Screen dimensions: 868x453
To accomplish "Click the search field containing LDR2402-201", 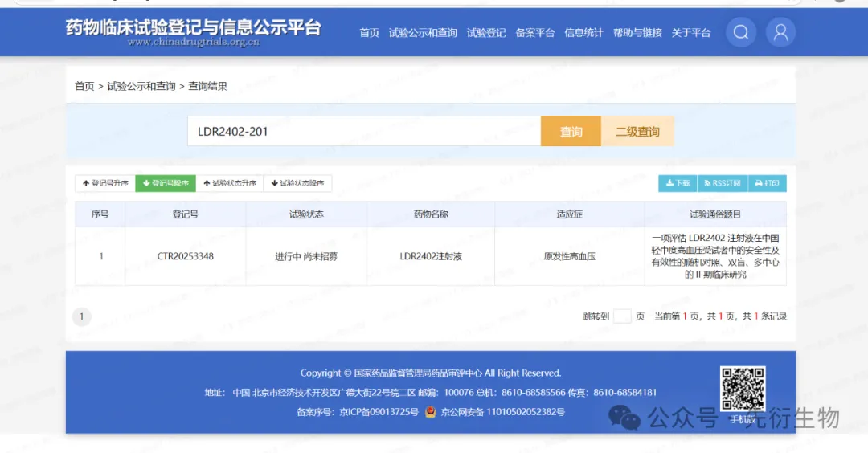I will click(363, 132).
